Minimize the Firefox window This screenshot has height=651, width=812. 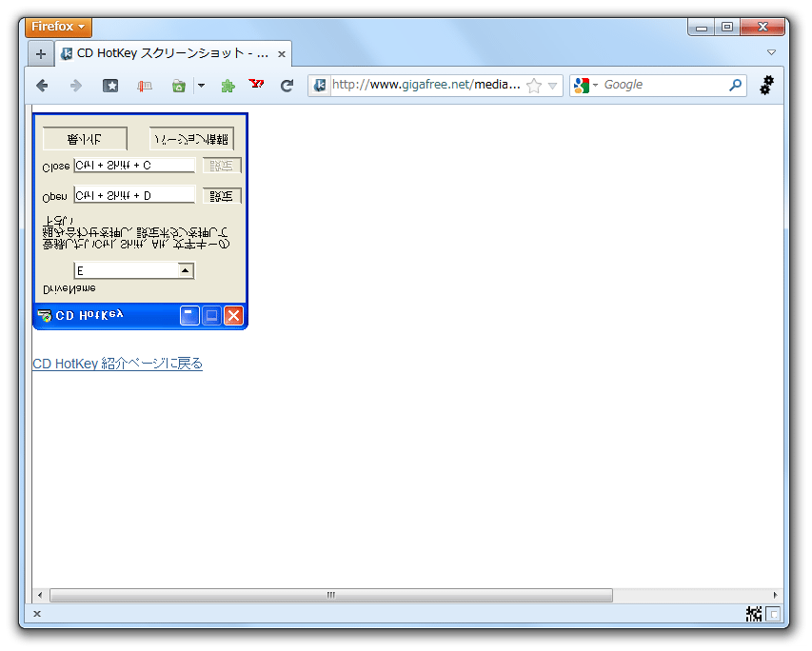702,28
